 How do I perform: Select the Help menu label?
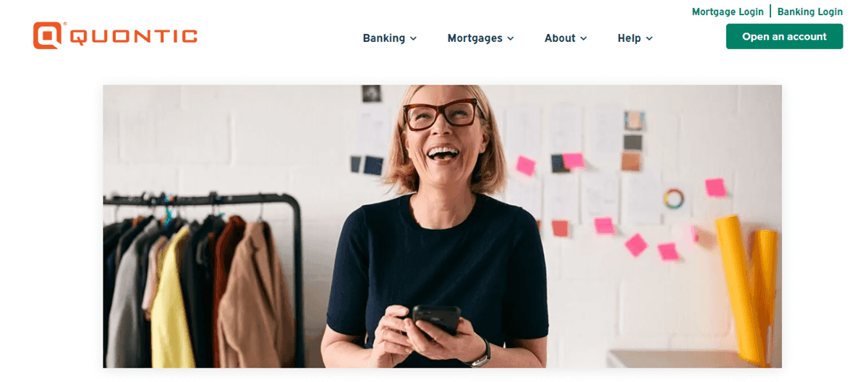pyautogui.click(x=629, y=38)
